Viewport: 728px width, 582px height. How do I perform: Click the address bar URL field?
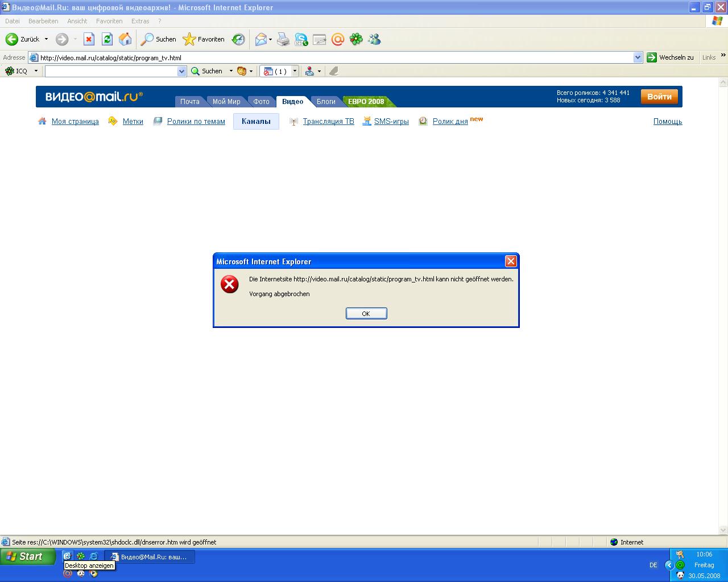tap(336, 57)
